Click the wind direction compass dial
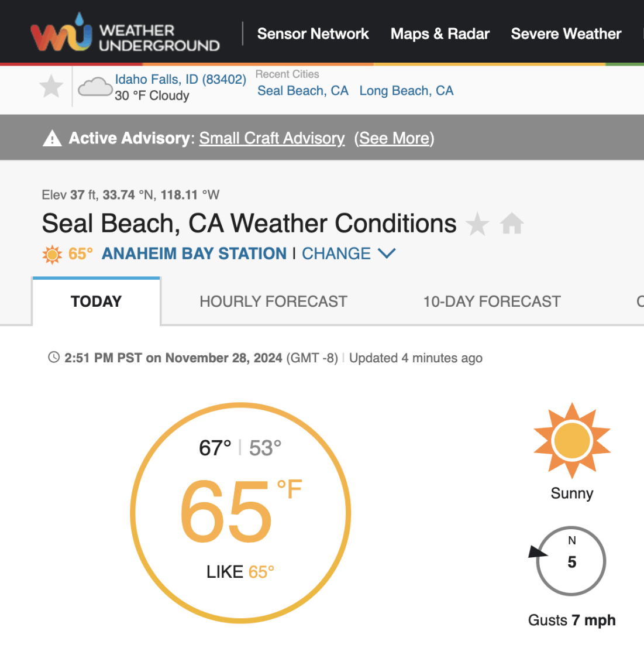Viewport: 644px width, 648px height. tap(571, 561)
